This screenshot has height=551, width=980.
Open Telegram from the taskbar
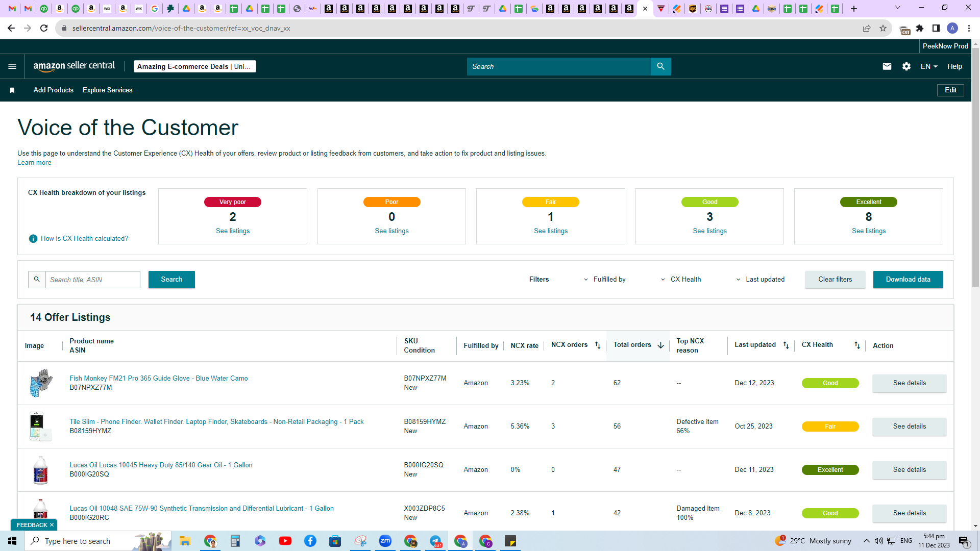pyautogui.click(x=435, y=541)
